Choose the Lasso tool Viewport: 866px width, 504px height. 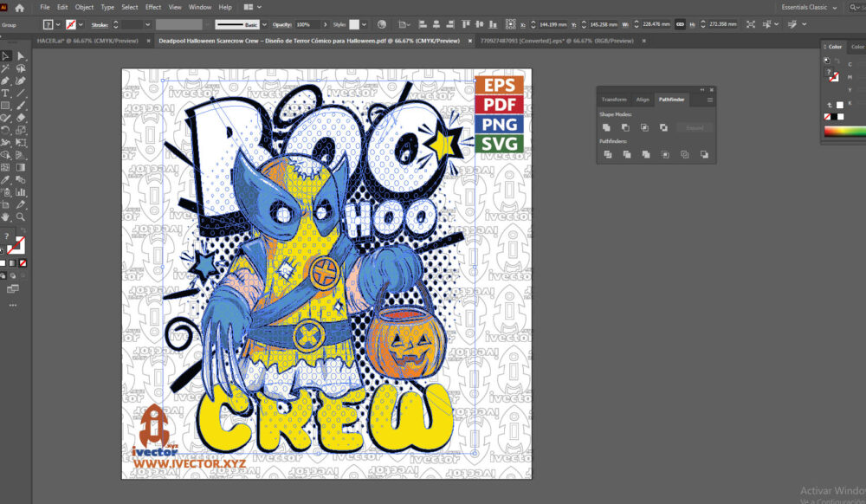pyautogui.click(x=21, y=68)
